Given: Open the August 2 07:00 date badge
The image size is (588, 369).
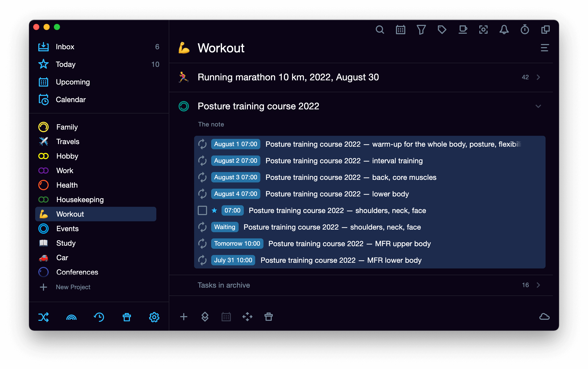Looking at the screenshot, I should tap(236, 161).
